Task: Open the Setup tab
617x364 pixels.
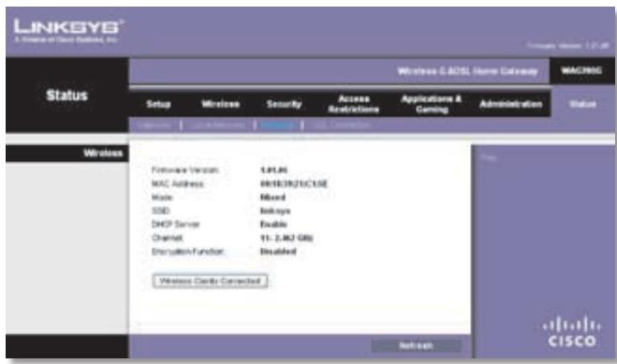Action: pyautogui.click(x=158, y=104)
